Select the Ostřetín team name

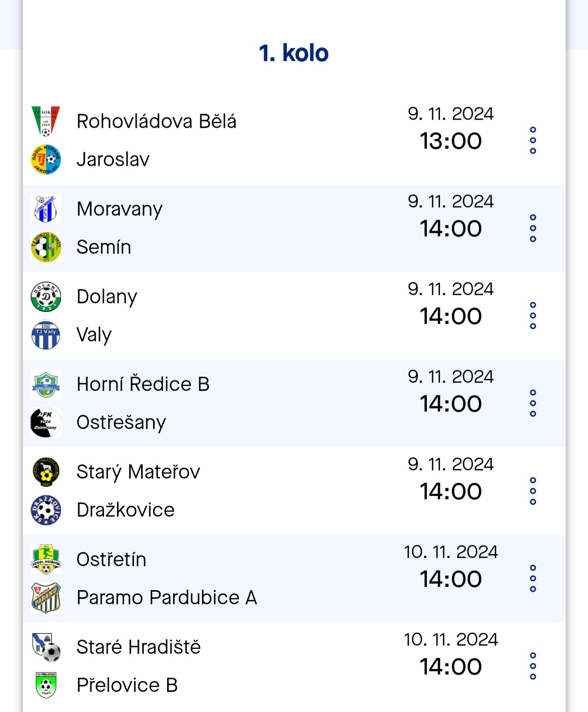(x=112, y=560)
